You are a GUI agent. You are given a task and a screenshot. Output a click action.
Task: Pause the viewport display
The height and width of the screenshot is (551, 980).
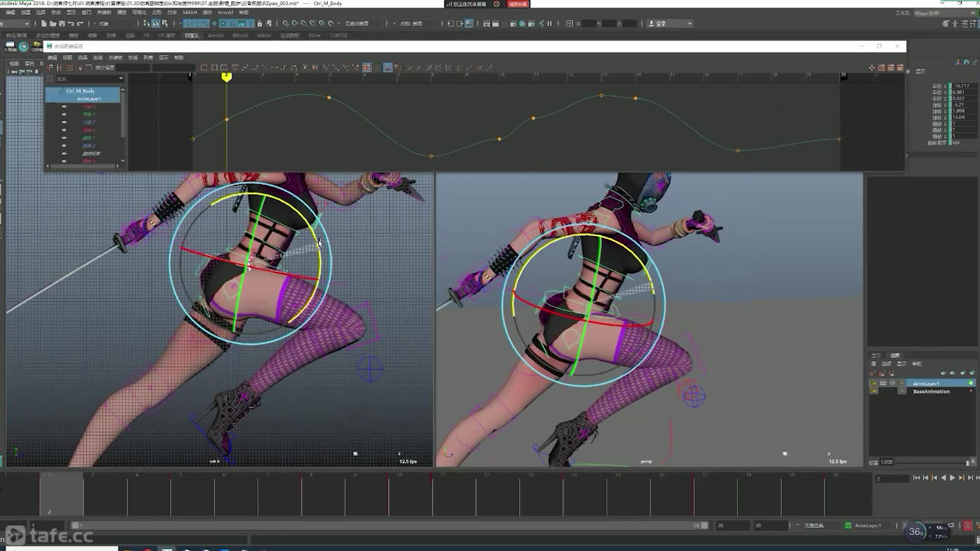[550, 23]
